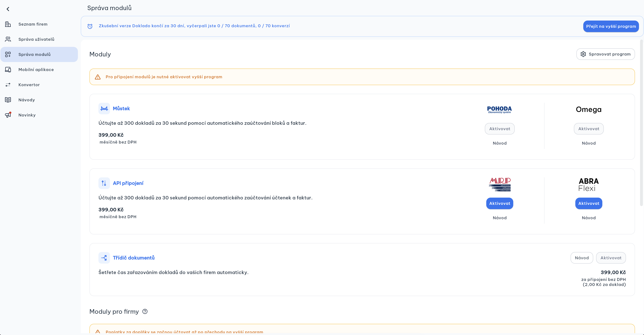Viewport: 644px width, 335px height.
Task: Click the Novinky megaphone icon
Action: 8,115
